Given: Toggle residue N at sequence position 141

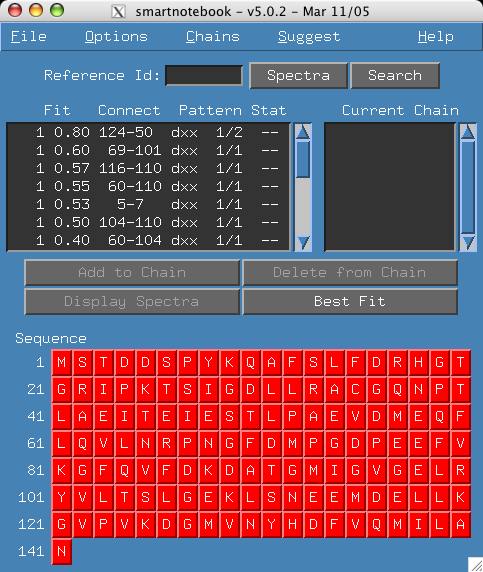Looking at the screenshot, I should tap(61, 551).
